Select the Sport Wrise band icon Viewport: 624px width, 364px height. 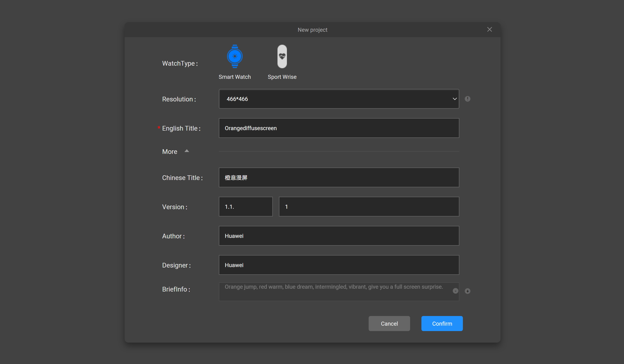(x=282, y=56)
